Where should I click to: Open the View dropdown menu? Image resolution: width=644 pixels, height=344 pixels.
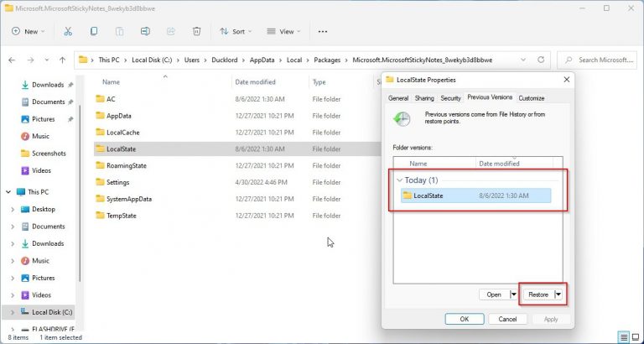283,31
